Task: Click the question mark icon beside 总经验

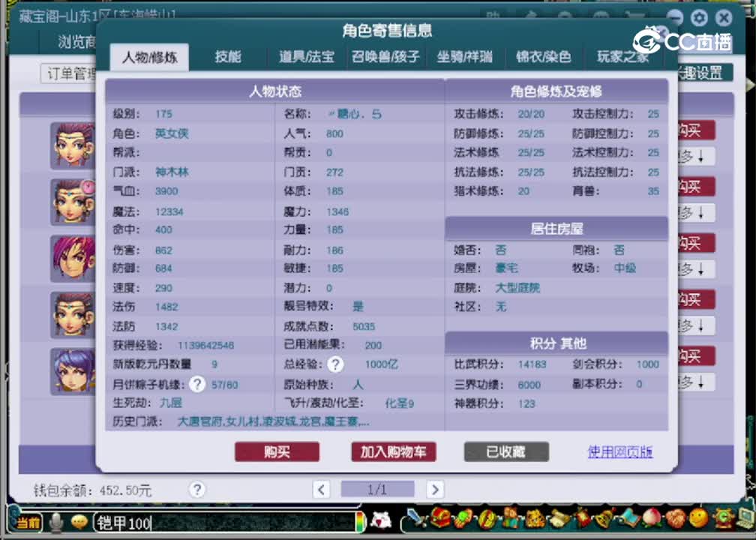Action: (x=335, y=364)
